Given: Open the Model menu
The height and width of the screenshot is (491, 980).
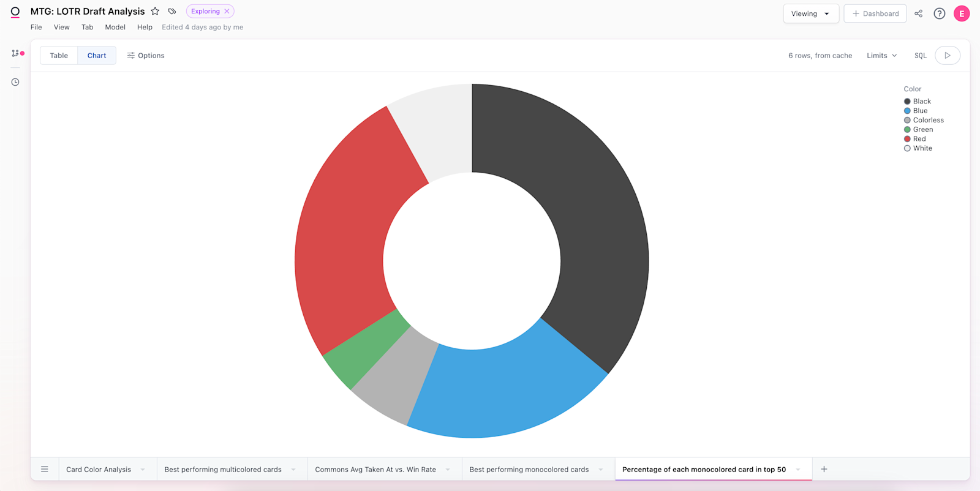Looking at the screenshot, I should coord(115,27).
